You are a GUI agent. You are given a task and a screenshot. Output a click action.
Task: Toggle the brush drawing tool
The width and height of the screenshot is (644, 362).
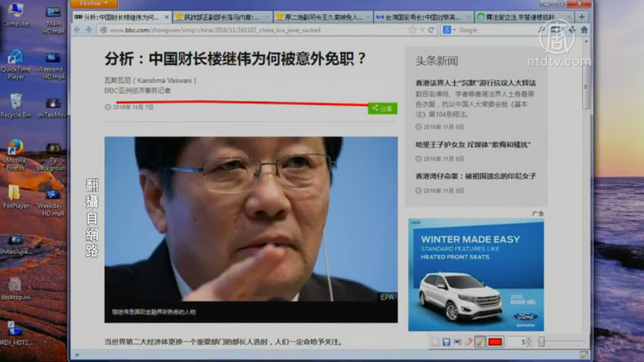coord(480,342)
